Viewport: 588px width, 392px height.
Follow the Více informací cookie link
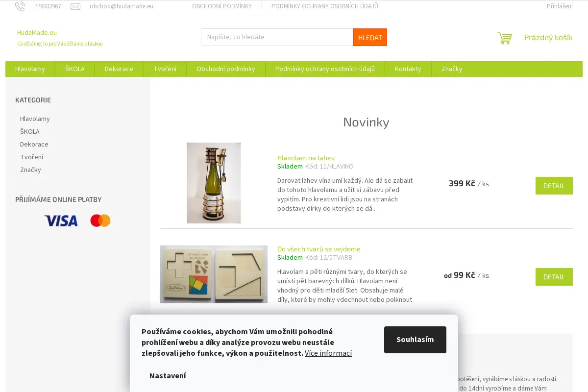point(328,353)
